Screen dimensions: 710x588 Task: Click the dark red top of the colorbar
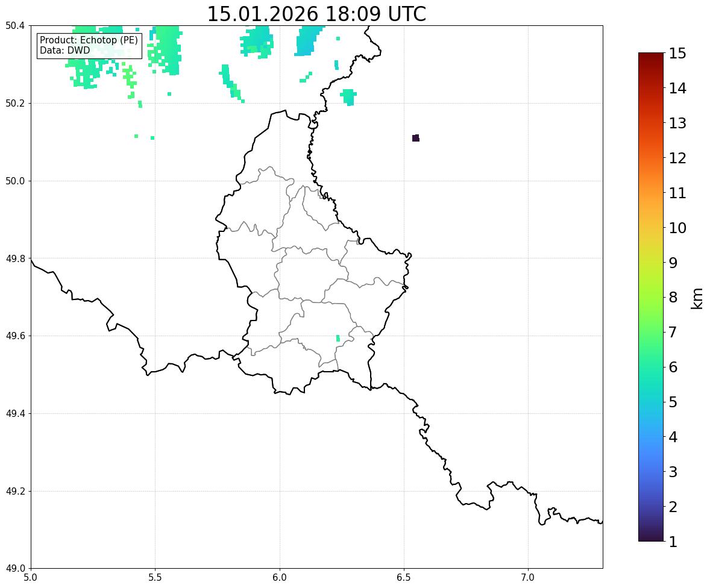click(651, 57)
